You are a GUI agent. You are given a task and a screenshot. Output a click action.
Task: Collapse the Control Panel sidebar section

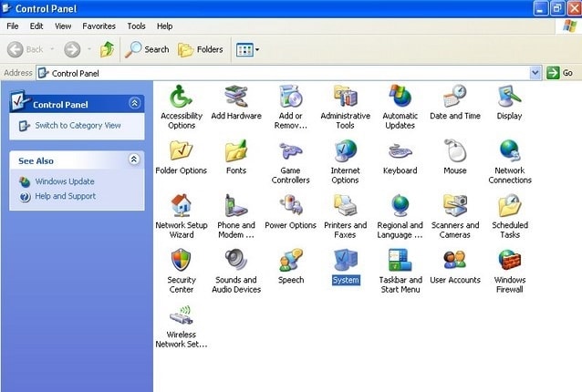tap(134, 103)
